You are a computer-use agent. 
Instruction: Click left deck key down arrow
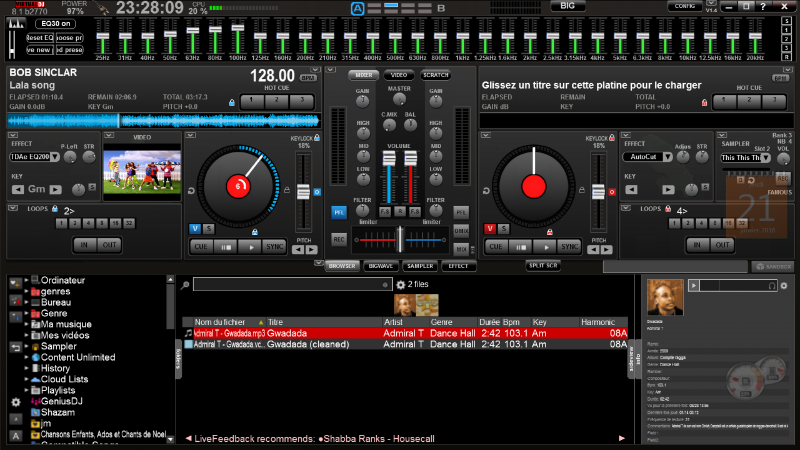tap(18, 189)
